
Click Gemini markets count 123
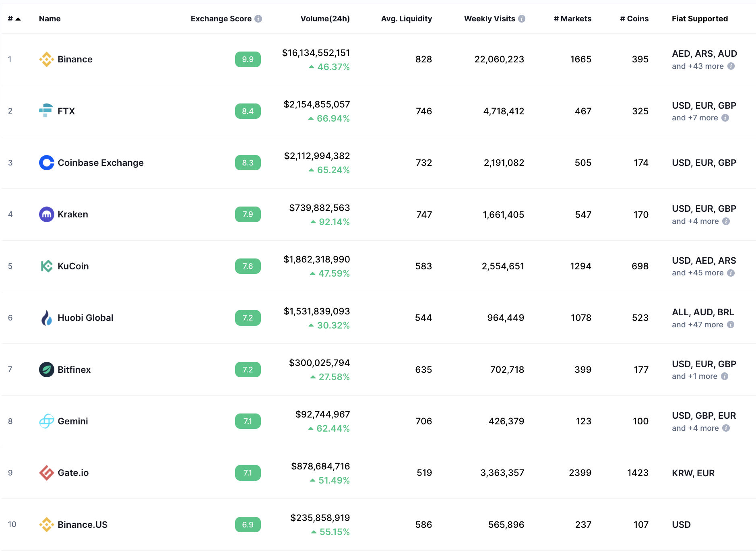tap(584, 421)
